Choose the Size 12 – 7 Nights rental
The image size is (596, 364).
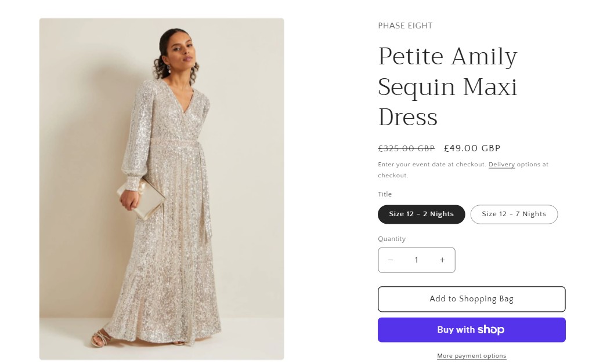pos(514,214)
